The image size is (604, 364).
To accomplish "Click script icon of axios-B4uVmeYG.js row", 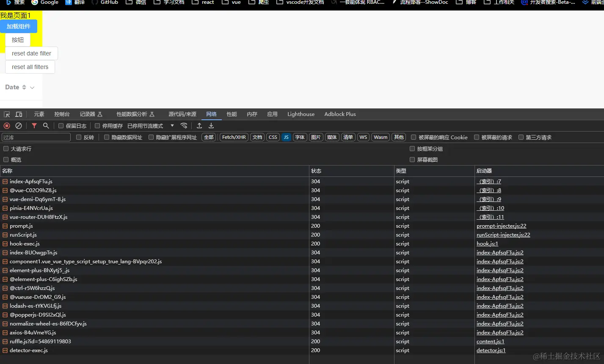I will point(5,333).
